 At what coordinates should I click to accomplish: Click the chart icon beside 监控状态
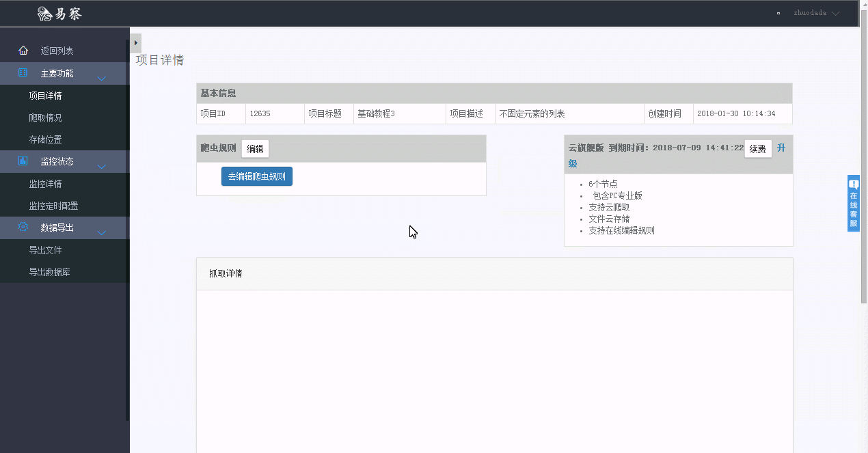pos(23,161)
